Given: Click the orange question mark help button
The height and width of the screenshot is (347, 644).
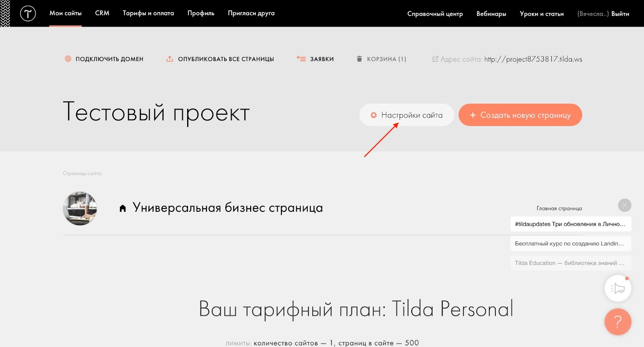Looking at the screenshot, I should (618, 322).
